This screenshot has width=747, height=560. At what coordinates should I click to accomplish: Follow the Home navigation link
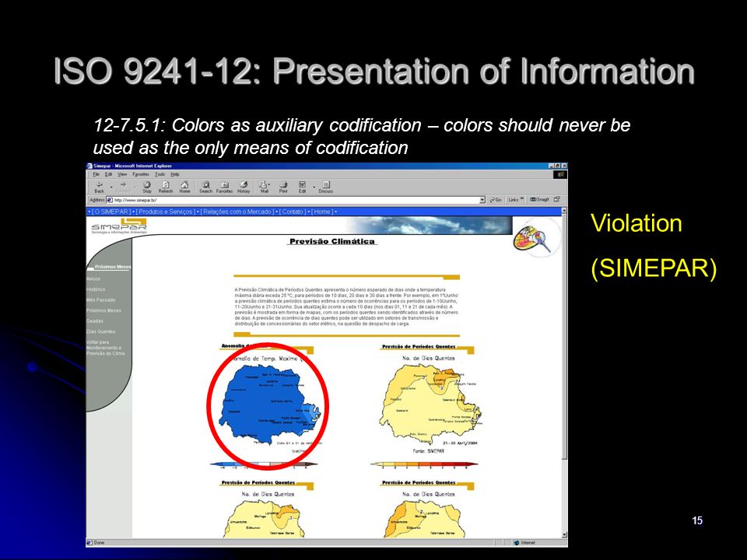click(x=322, y=212)
